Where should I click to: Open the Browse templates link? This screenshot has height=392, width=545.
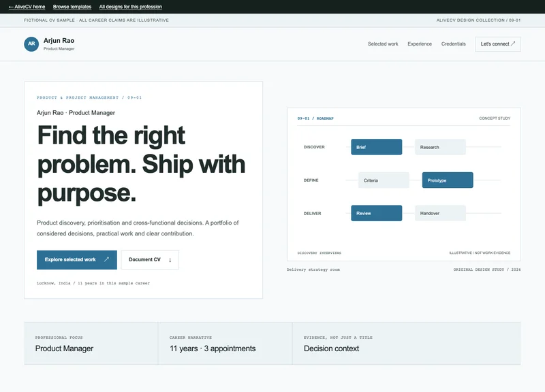[x=72, y=7]
